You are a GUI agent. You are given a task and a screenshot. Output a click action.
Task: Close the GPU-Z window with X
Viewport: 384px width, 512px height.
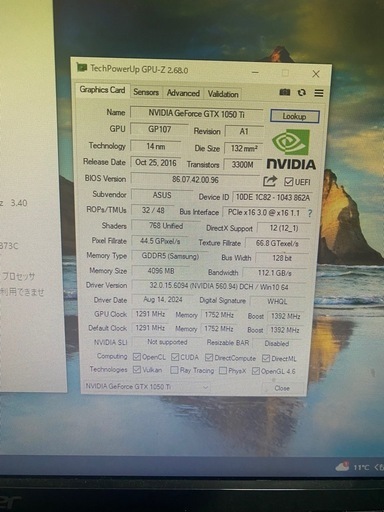tap(316, 74)
